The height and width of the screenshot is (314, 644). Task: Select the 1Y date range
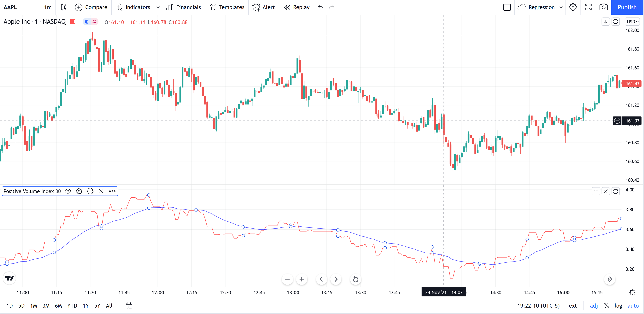point(86,305)
